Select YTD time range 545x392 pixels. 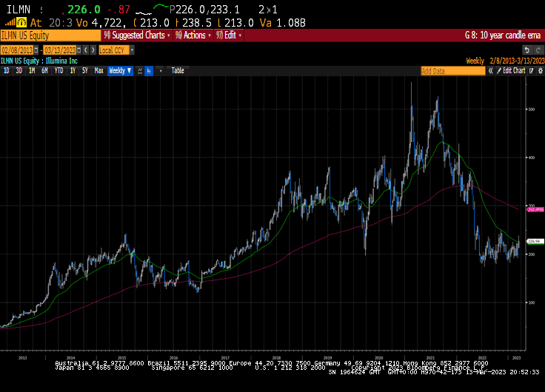tap(58, 71)
